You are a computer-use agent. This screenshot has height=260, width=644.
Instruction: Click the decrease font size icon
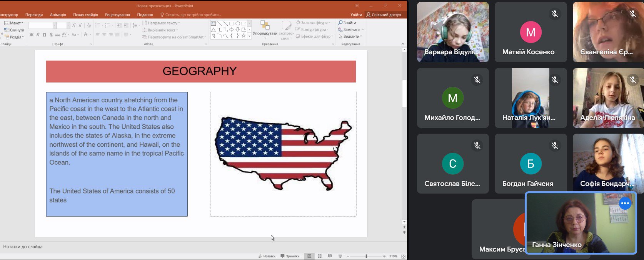coord(80,25)
